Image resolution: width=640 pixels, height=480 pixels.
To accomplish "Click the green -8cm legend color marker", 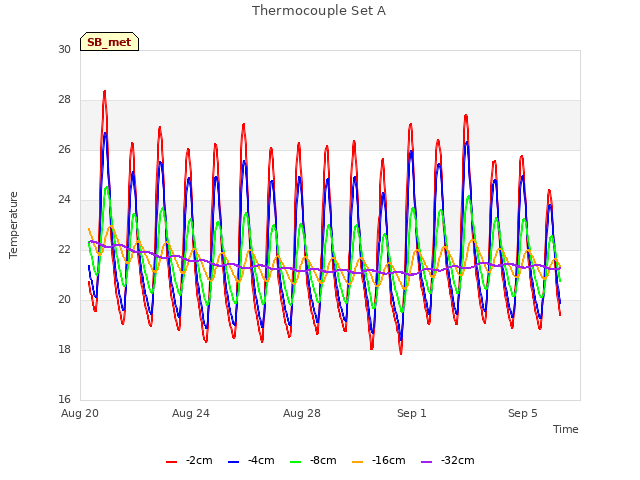I will [296, 462].
